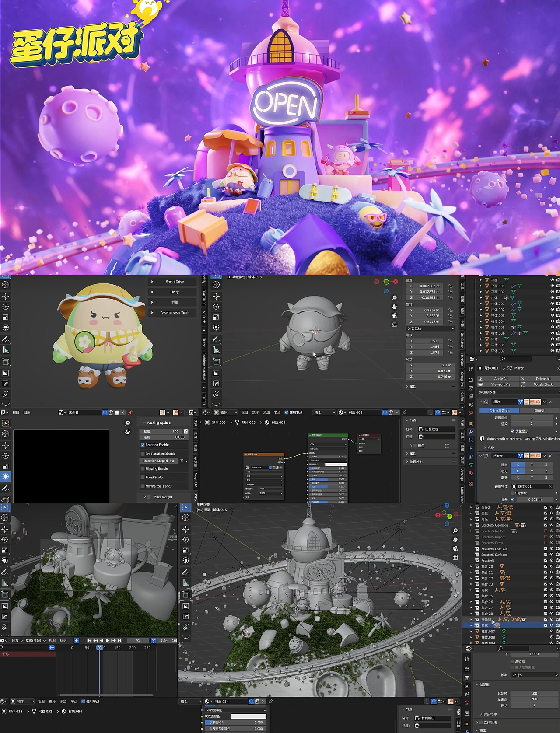Open 标记 menu in timeline header
The image size is (560, 733).
tap(63, 640)
